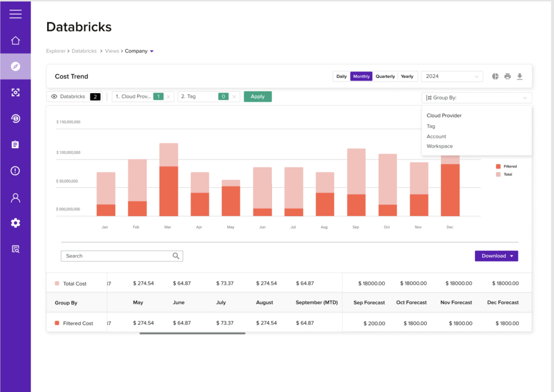Screen dimensions: 554x392
Task: Select the Quarterly interval
Action: (x=385, y=76)
